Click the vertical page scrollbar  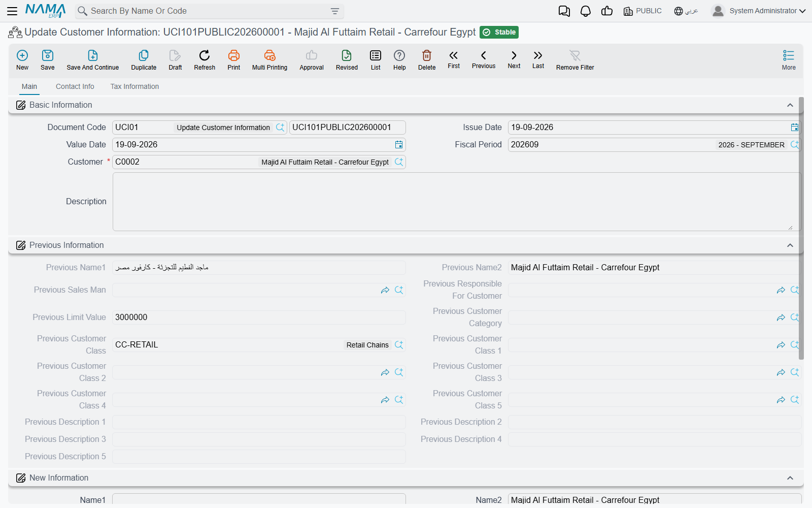pyautogui.click(x=801, y=229)
